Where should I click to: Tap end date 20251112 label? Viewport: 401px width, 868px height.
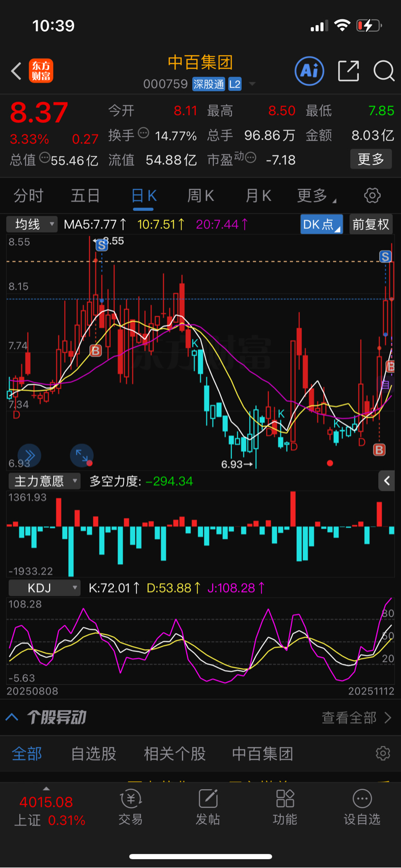[x=371, y=691]
